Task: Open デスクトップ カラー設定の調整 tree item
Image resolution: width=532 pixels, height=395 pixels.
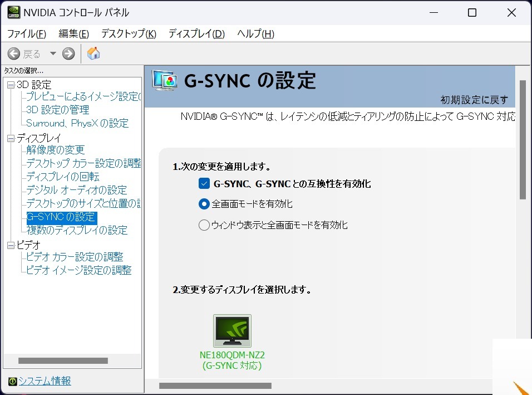Action: tap(83, 163)
